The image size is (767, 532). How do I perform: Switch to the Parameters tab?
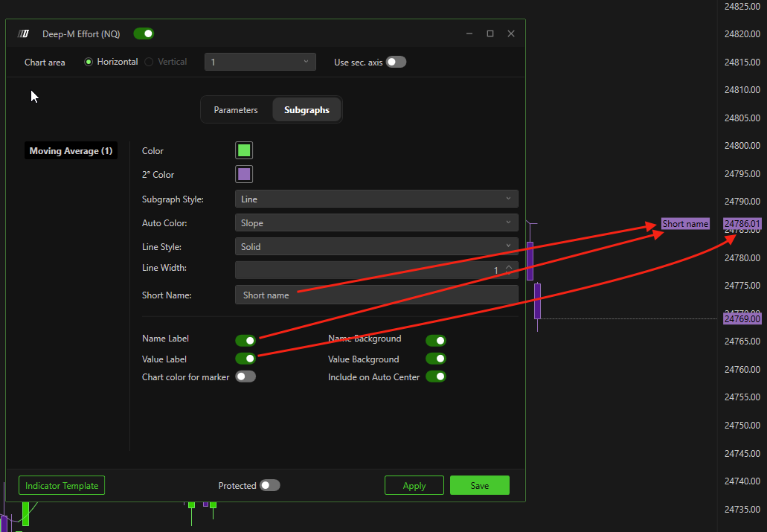tap(236, 110)
